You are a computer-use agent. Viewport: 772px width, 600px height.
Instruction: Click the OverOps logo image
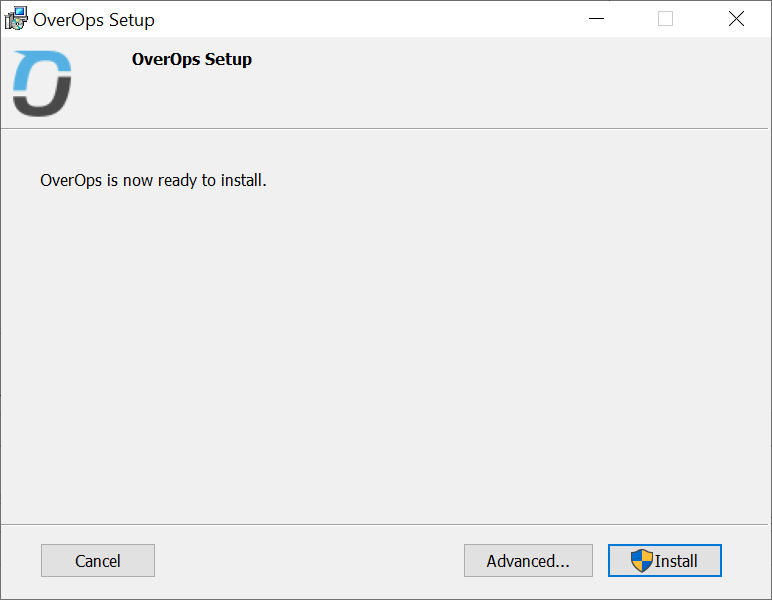pos(42,84)
